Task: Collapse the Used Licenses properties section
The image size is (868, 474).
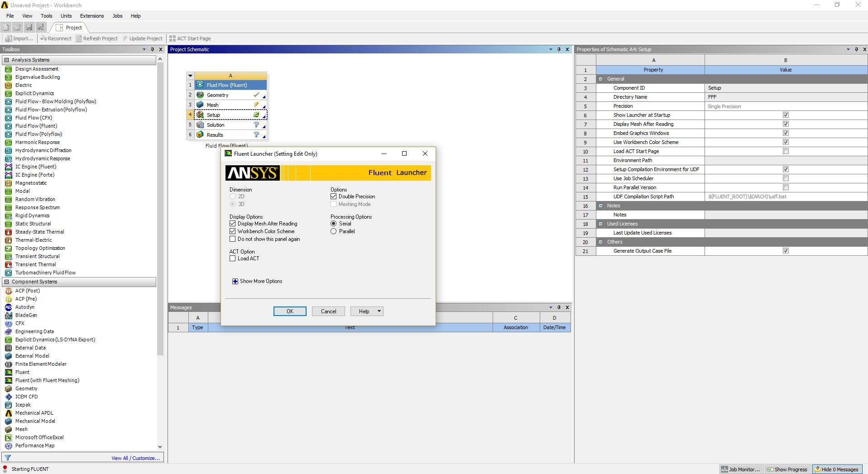Action: pyautogui.click(x=601, y=224)
